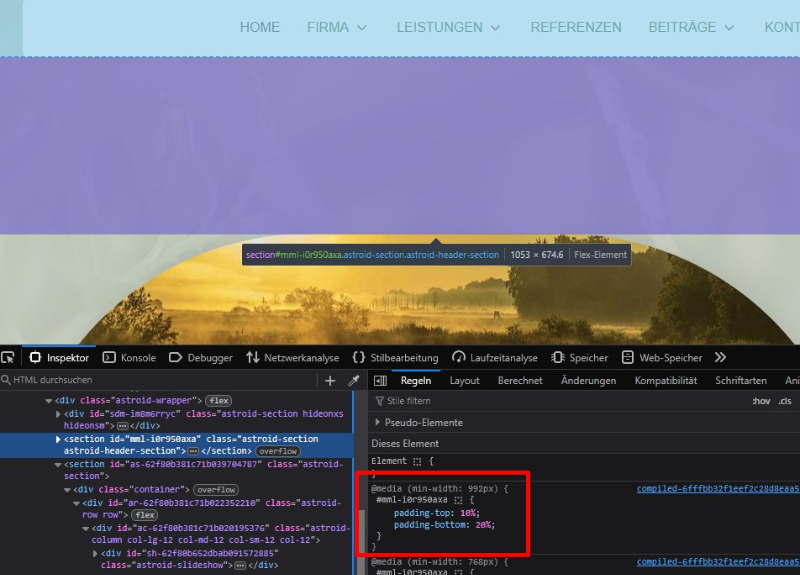800x575 pixels.
Task: Open the Änderungen sub-tab
Action: pos(588,381)
